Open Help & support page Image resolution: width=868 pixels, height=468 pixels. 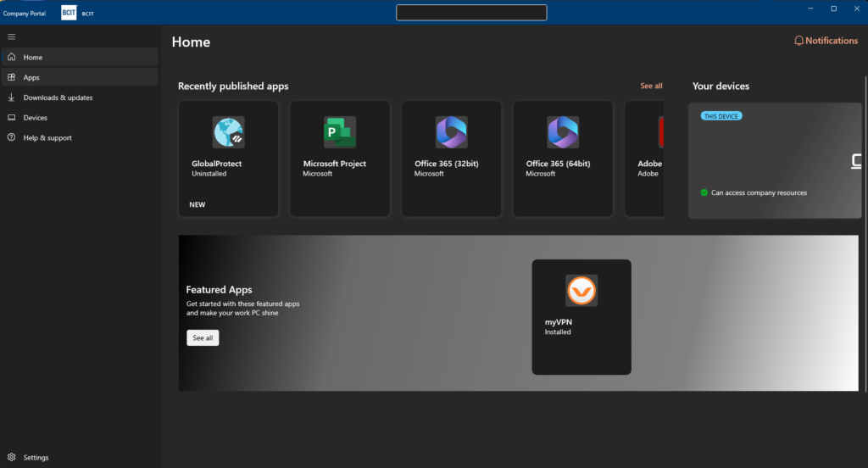click(80, 137)
